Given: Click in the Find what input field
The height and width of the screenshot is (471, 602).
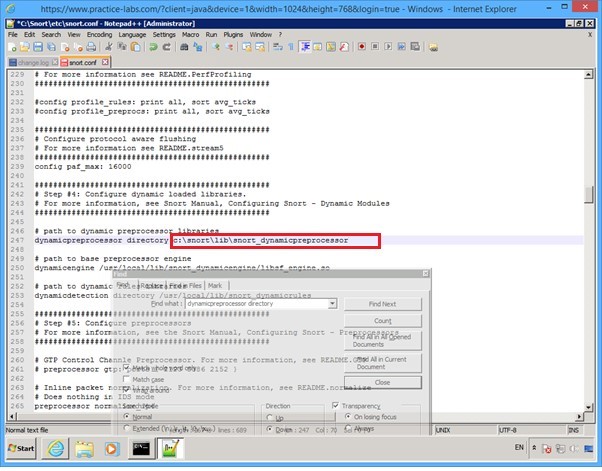Looking at the screenshot, I should pyautogui.click(x=256, y=304).
